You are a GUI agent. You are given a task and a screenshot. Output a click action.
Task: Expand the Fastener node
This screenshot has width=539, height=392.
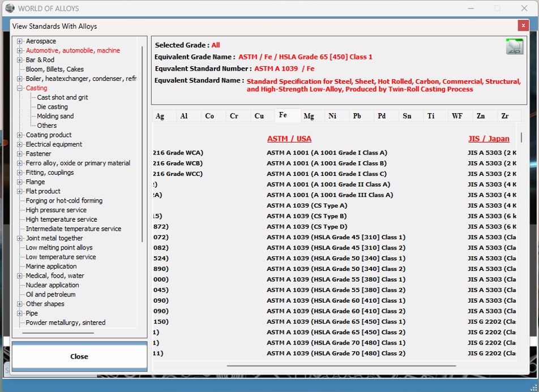click(x=20, y=153)
